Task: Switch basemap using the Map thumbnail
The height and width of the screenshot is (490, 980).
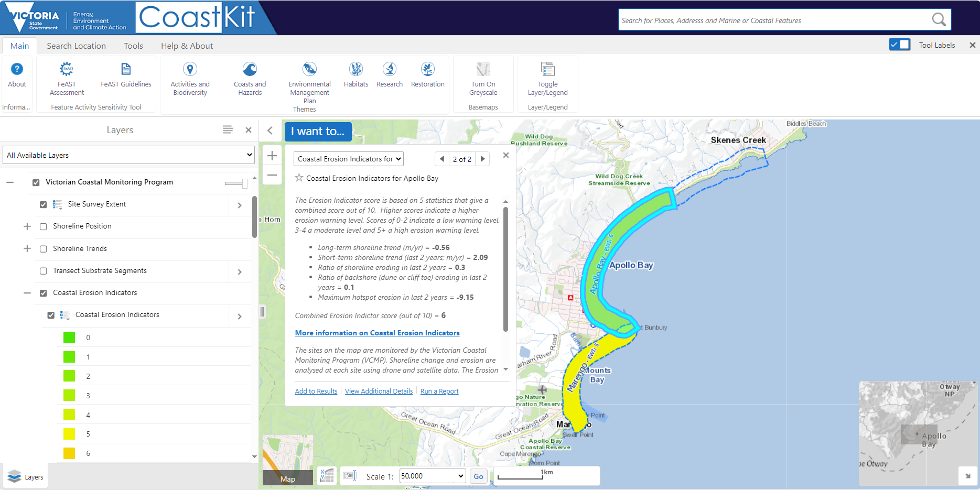Action: pos(288,460)
